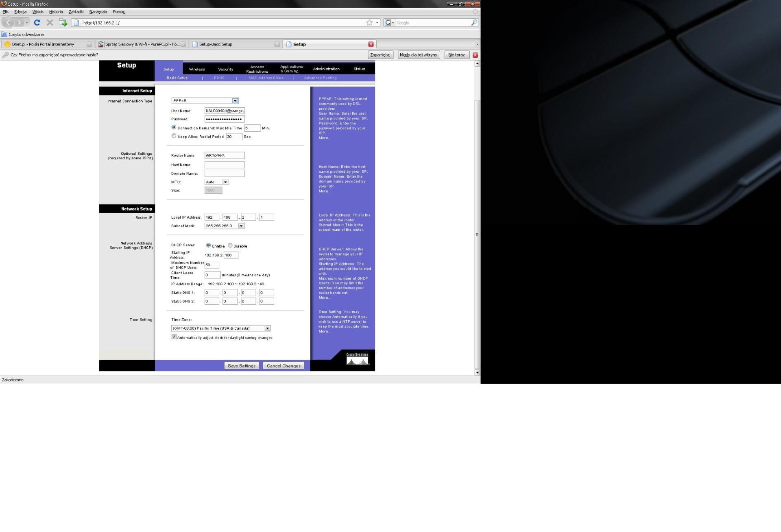The image size is (781, 532).
Task: Click the back navigation arrow
Action: point(9,23)
